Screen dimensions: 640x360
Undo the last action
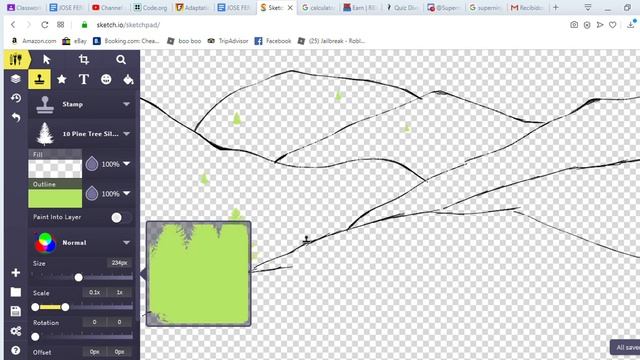tap(16, 118)
